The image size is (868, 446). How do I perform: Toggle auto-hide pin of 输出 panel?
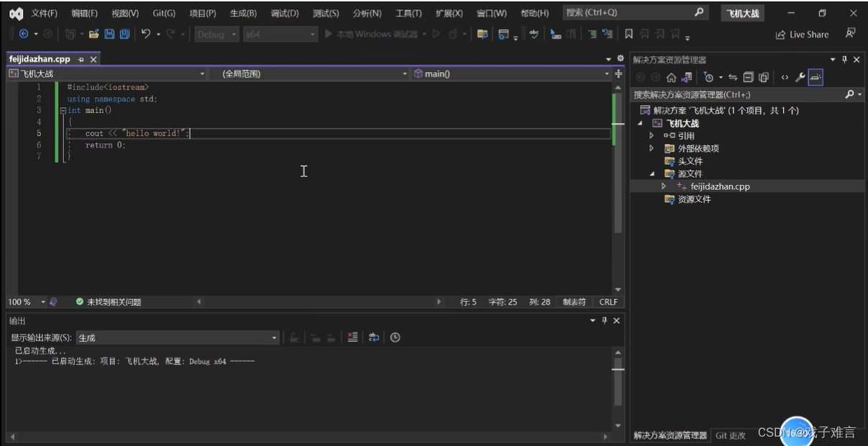(605, 320)
